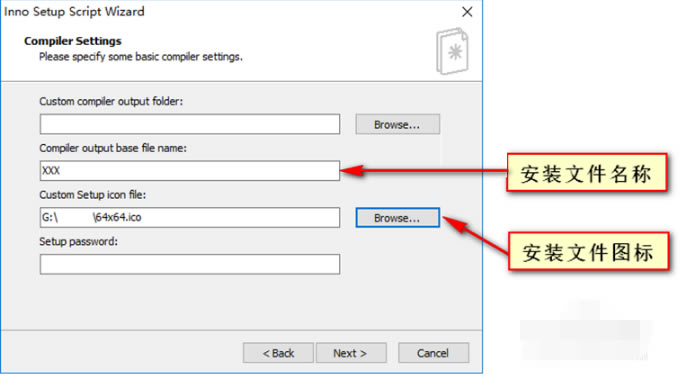680x379 pixels.
Task: Click the "Custom compiler output folder:" label
Action: (111, 101)
